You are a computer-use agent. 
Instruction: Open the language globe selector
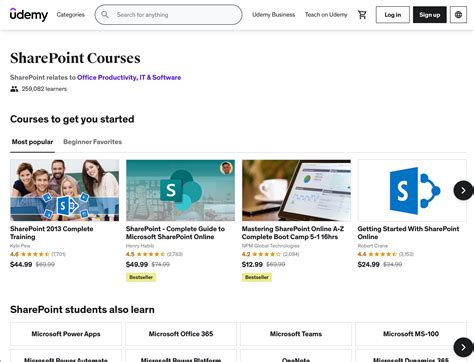(458, 15)
